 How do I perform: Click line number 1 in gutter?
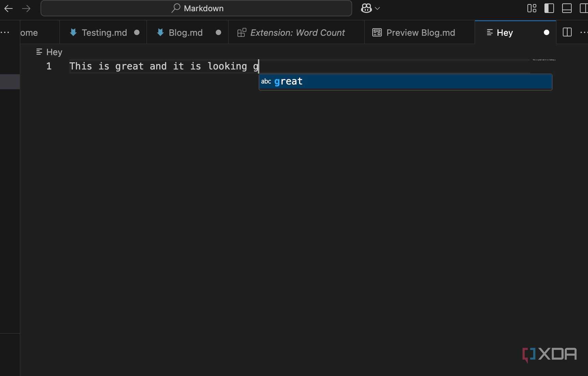tap(49, 66)
